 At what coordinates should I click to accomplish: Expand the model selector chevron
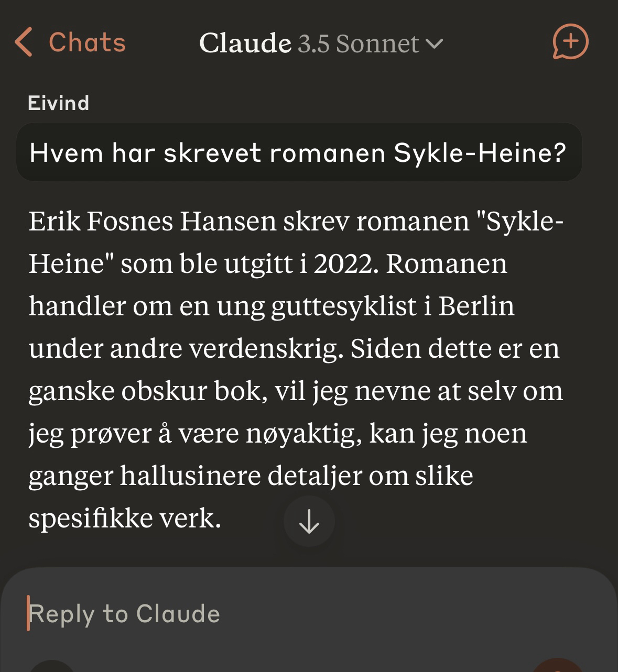pyautogui.click(x=435, y=43)
